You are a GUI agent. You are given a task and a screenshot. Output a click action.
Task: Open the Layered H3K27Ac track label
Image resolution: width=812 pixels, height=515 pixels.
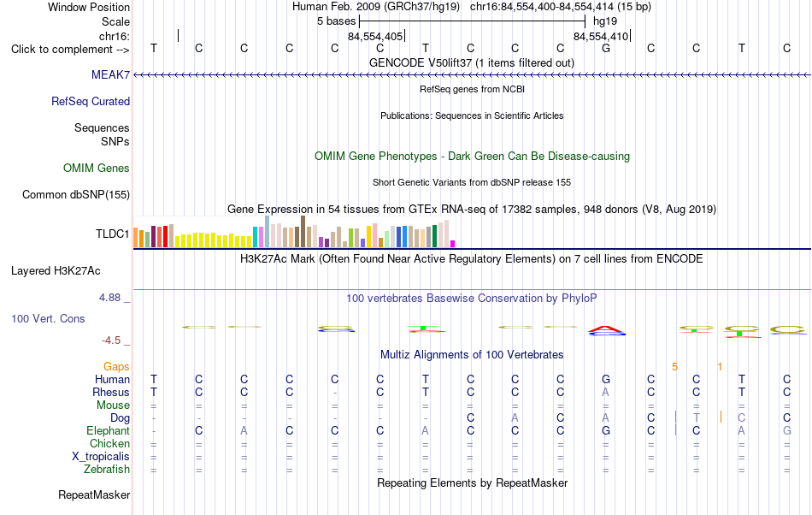(x=56, y=271)
